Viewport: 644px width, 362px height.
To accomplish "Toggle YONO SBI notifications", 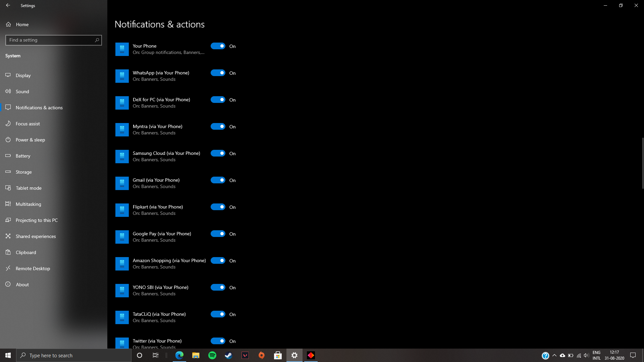I will coord(218,287).
